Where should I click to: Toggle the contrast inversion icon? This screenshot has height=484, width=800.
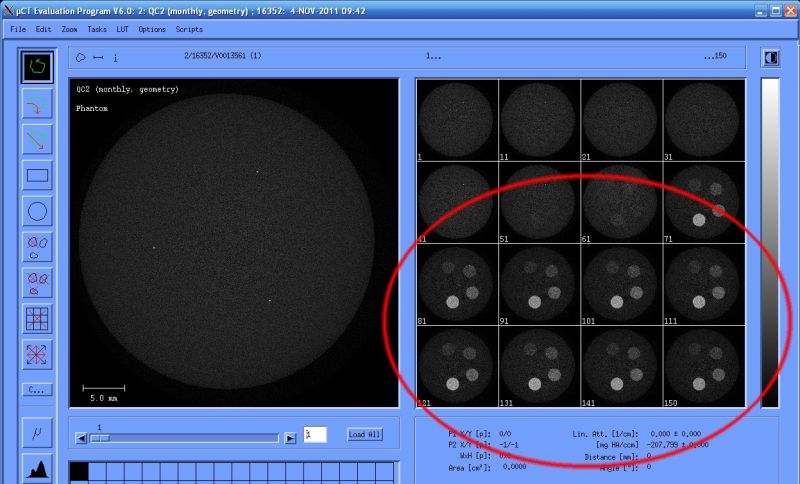pyautogui.click(x=770, y=58)
